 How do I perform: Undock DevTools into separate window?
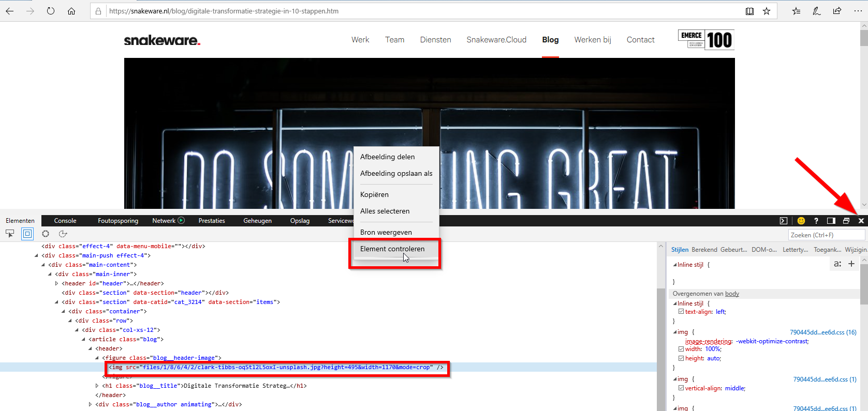click(846, 221)
